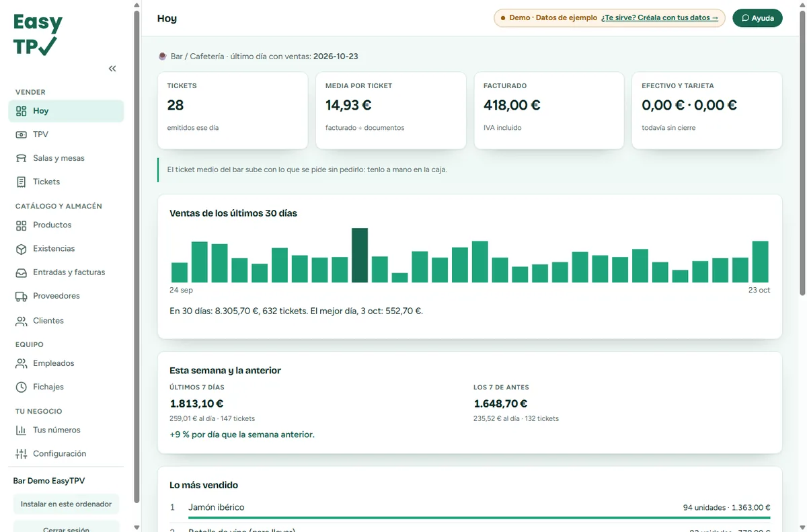Screen dimensions: 807x532
Task: Click the 'Lo más vendido' heading
Action: (204, 485)
